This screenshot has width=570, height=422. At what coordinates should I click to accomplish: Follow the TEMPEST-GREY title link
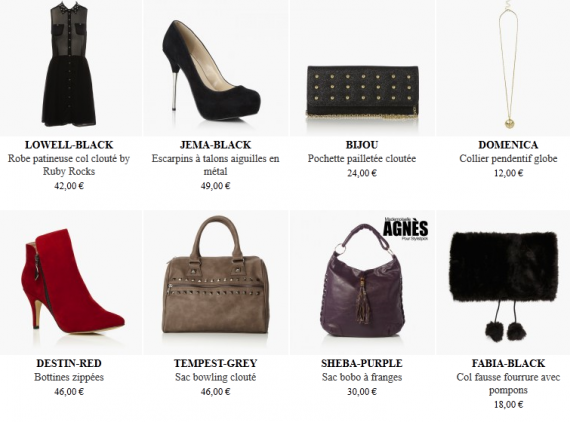pyautogui.click(x=216, y=363)
